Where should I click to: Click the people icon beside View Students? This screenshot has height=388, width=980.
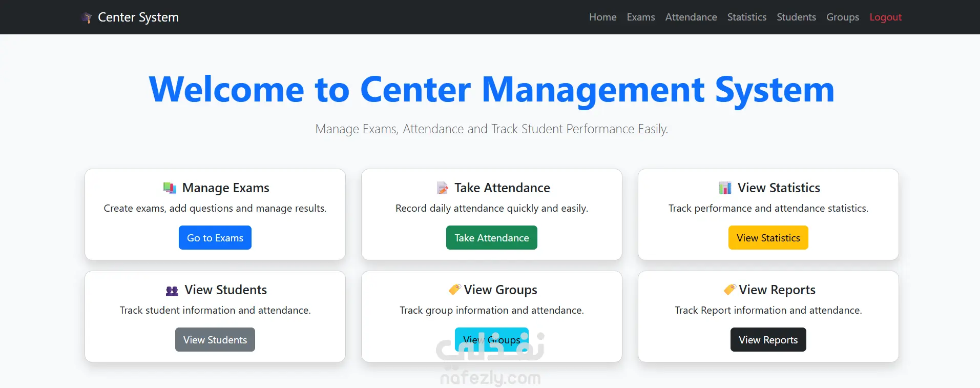(x=172, y=291)
